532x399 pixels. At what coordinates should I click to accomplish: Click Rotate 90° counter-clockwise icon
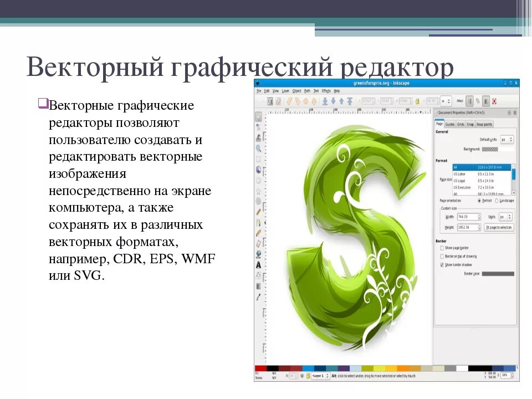click(x=289, y=101)
